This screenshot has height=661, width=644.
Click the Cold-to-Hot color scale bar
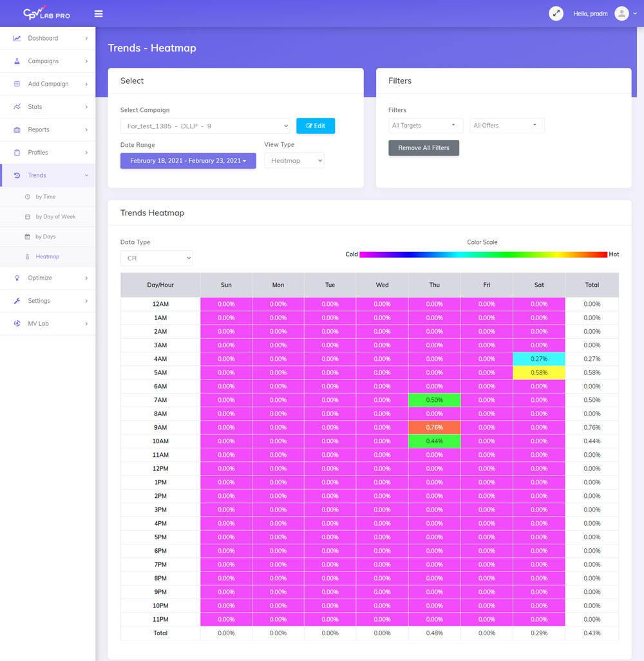pos(482,254)
